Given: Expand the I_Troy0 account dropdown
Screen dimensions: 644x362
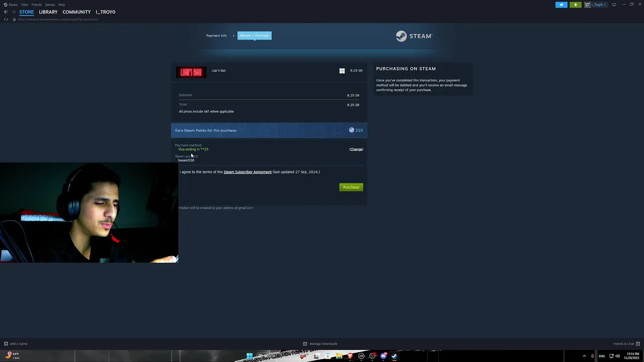Looking at the screenshot, I should pos(599,5).
